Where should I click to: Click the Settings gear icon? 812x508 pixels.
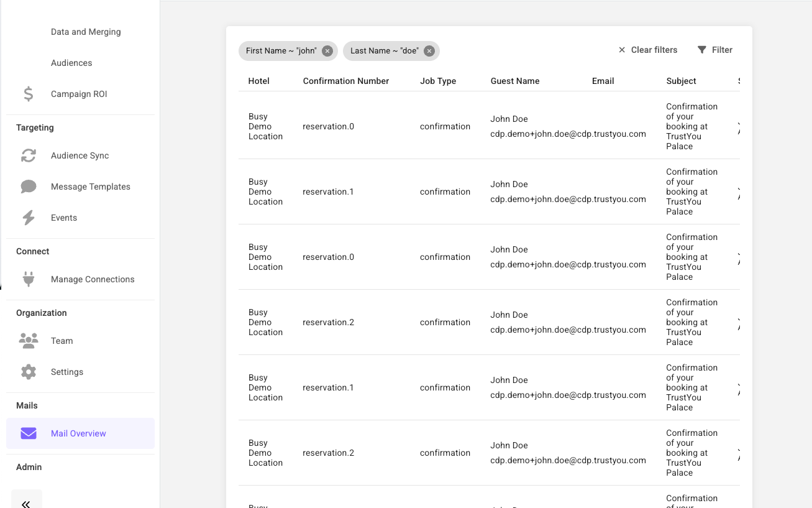[x=29, y=372]
